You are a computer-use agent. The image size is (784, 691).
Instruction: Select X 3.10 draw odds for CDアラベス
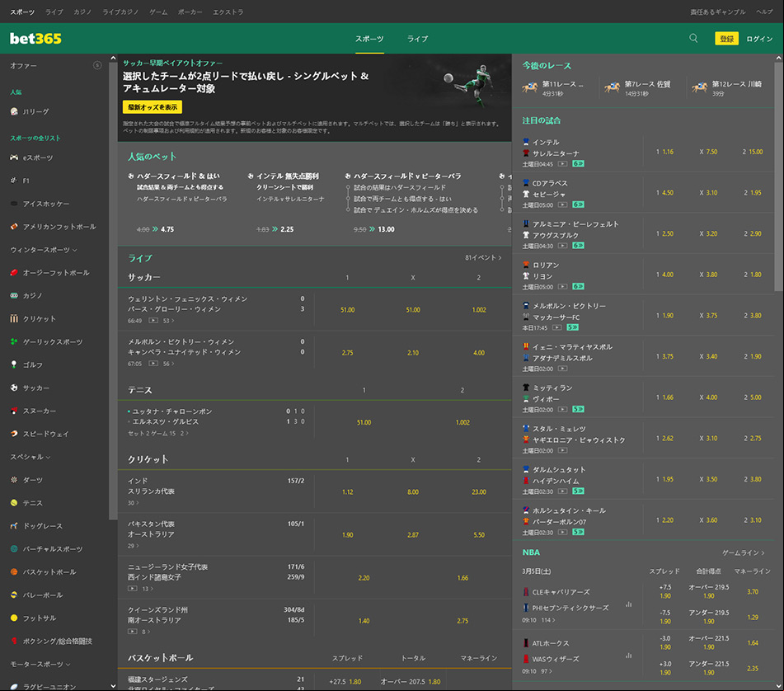tap(708, 192)
